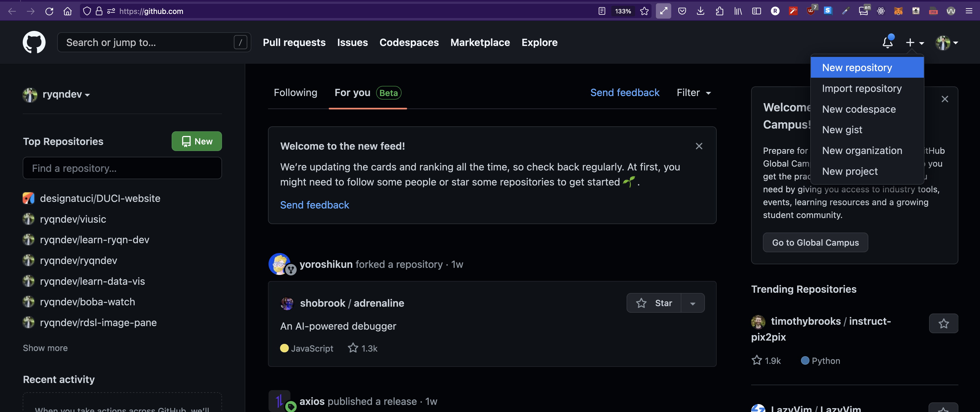Open the axios profile link
The image size is (980, 412).
pyautogui.click(x=312, y=401)
